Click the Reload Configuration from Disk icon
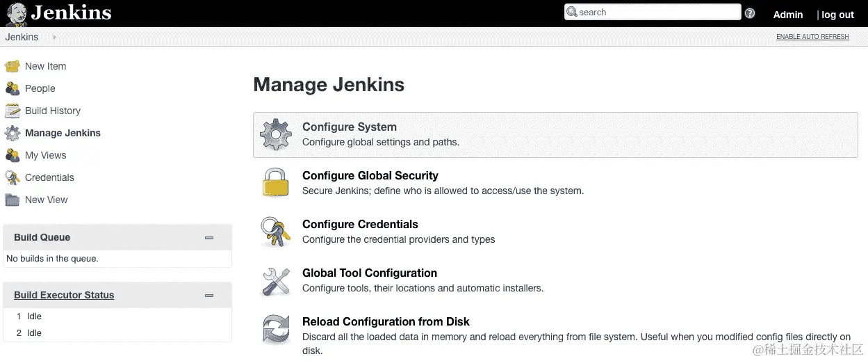The width and height of the screenshot is (868, 361). 275,329
